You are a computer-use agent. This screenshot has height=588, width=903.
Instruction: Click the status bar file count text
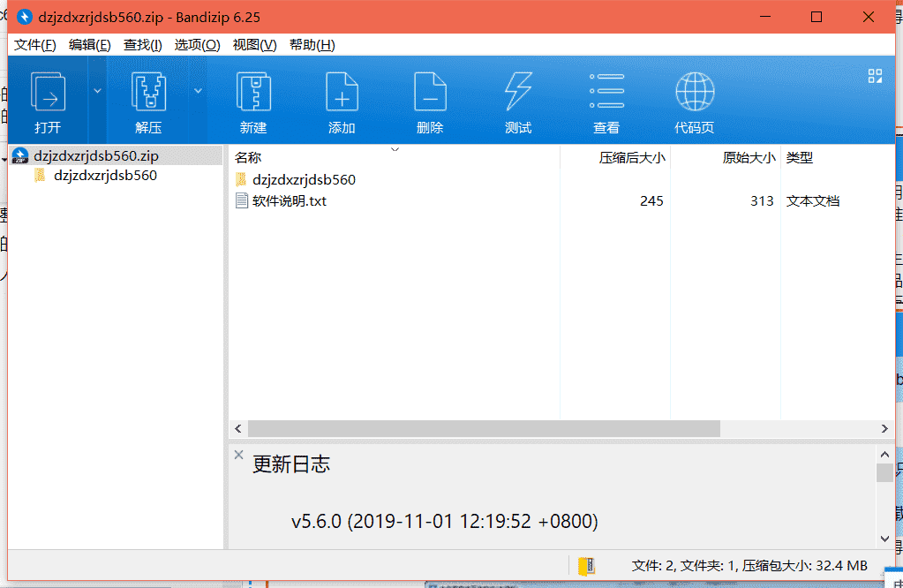(x=749, y=566)
